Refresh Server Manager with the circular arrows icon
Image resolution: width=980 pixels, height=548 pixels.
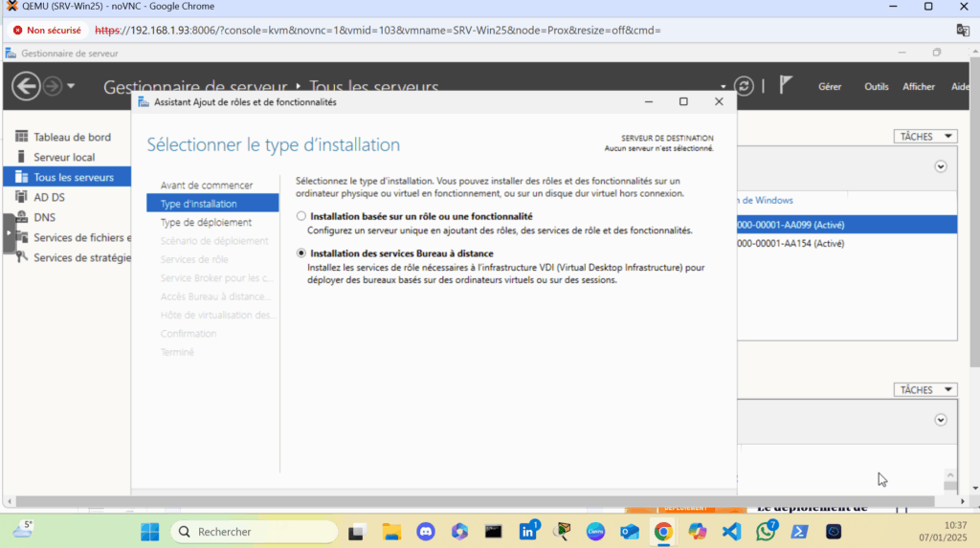pos(744,86)
